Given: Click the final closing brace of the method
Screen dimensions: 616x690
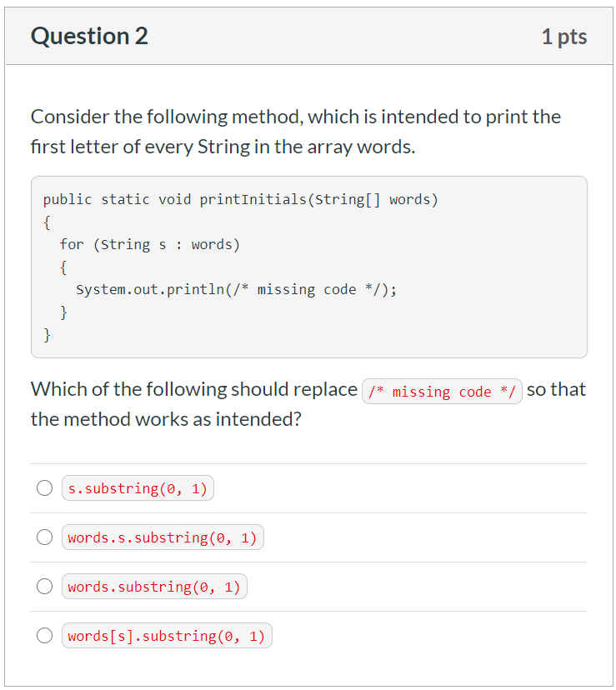Looking at the screenshot, I should (x=48, y=335).
